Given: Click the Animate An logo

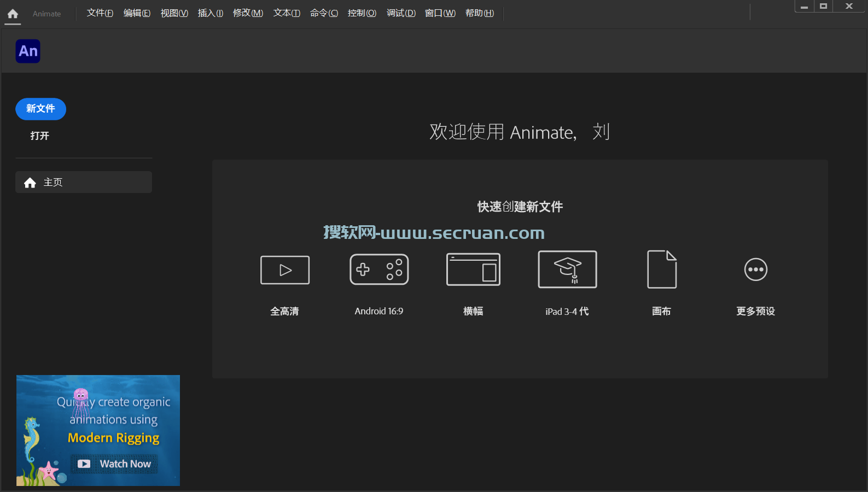Looking at the screenshot, I should (x=28, y=51).
